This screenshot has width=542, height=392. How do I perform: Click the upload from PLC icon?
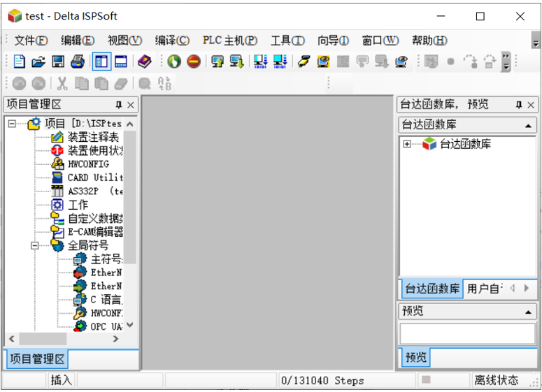point(217,61)
